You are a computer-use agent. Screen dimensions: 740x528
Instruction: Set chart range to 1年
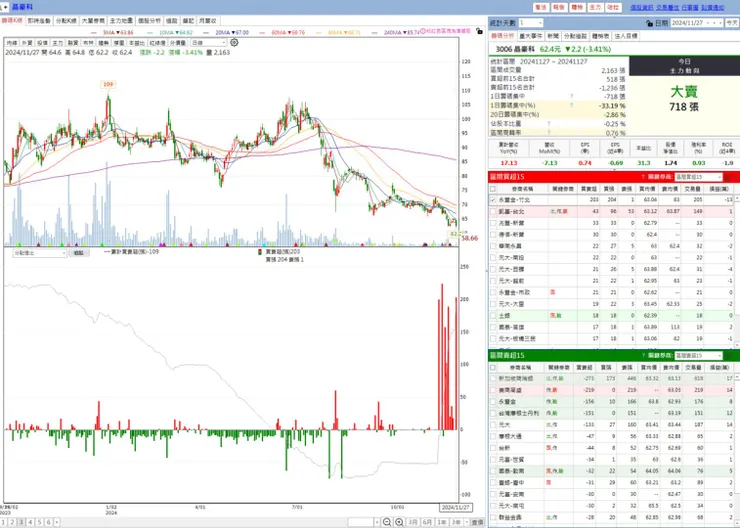pyautogui.click(x=442, y=522)
